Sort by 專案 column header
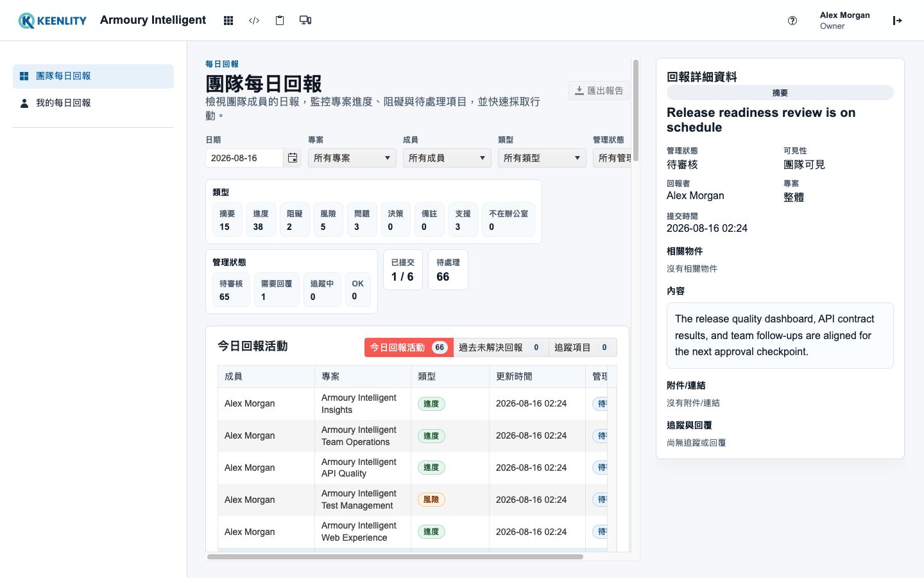924x578 pixels. pyautogui.click(x=363, y=376)
